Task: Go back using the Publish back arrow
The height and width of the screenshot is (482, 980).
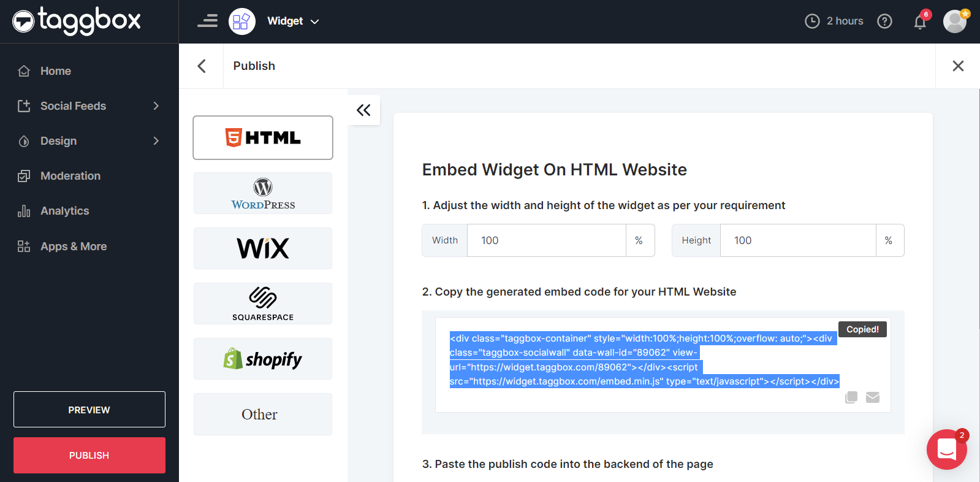Action: (202, 66)
